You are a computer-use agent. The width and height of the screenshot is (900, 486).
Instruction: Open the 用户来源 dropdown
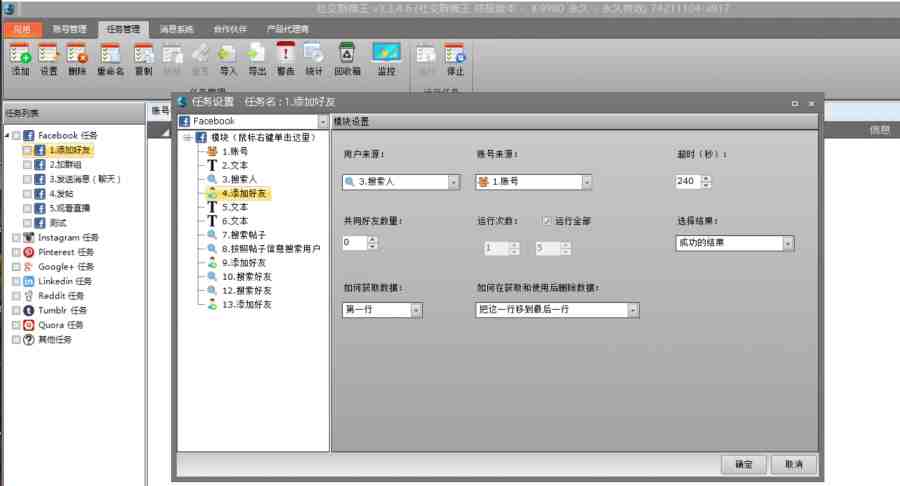[453, 182]
